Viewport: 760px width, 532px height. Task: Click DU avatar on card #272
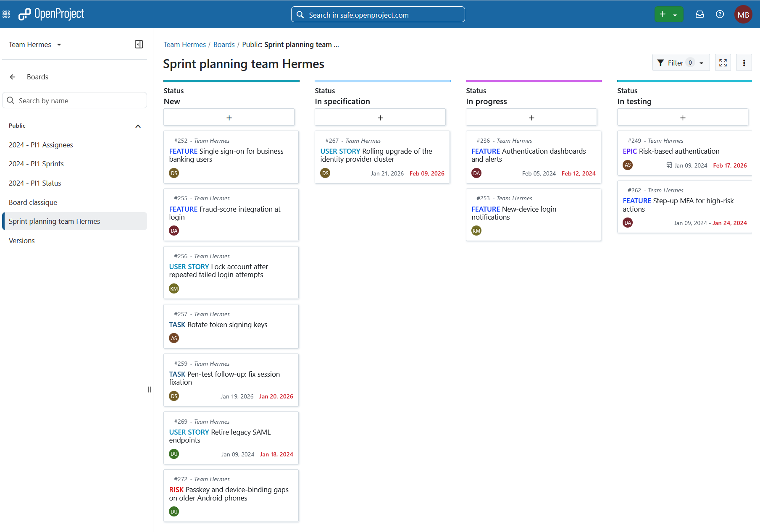[x=174, y=511]
